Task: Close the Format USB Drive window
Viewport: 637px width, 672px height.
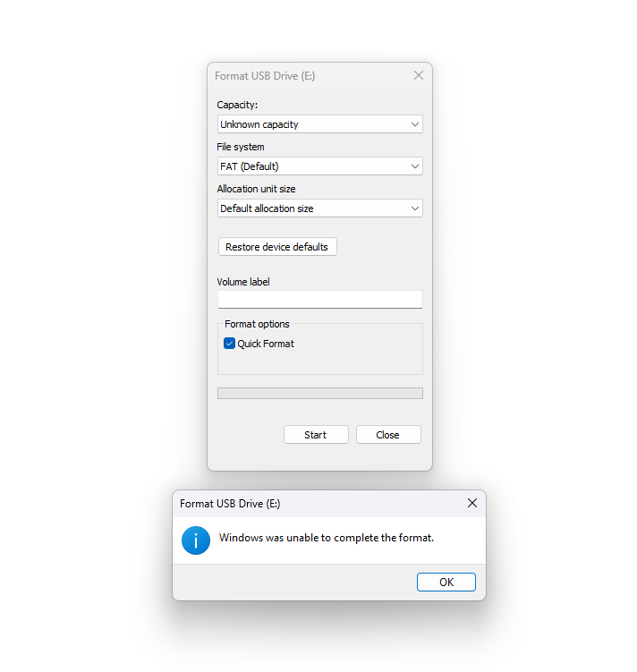Action: click(x=419, y=75)
